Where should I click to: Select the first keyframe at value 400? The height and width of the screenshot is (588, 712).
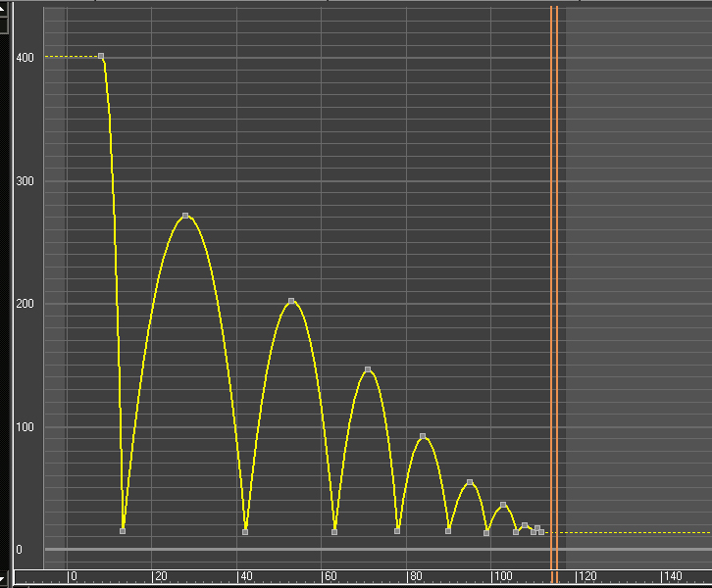101,56
